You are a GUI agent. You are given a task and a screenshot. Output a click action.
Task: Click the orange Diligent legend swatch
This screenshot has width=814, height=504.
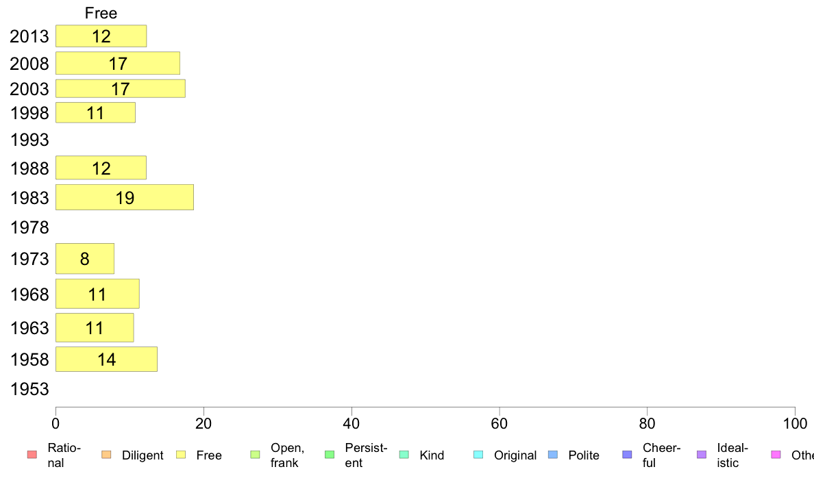coord(106,455)
